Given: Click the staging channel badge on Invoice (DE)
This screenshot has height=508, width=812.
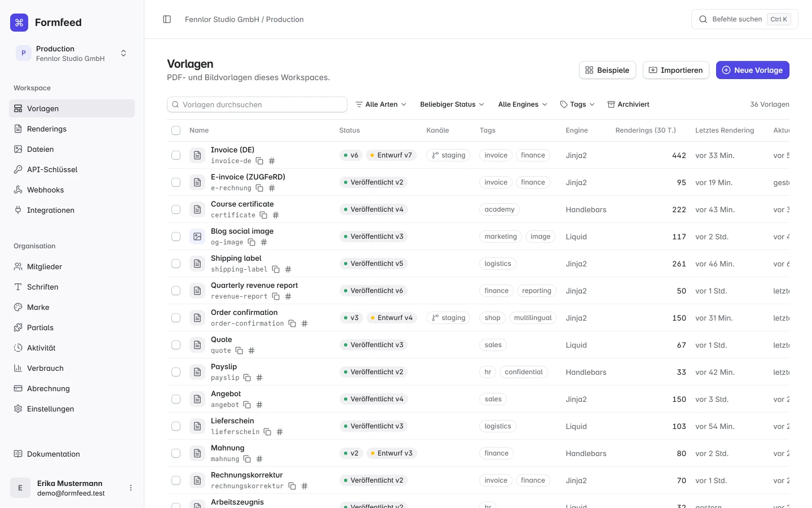Looking at the screenshot, I should 448,155.
